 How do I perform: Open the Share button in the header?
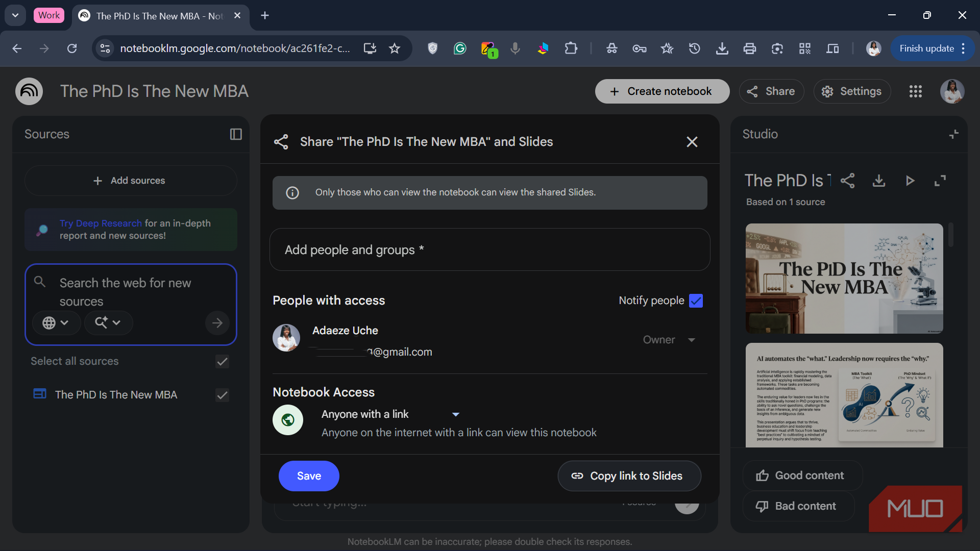pyautogui.click(x=771, y=91)
